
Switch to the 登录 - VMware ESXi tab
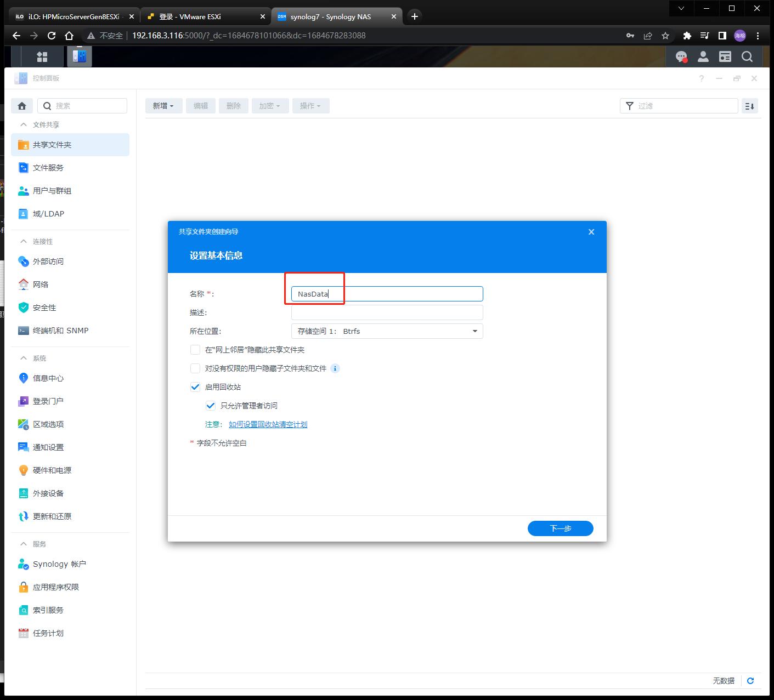pos(206,16)
